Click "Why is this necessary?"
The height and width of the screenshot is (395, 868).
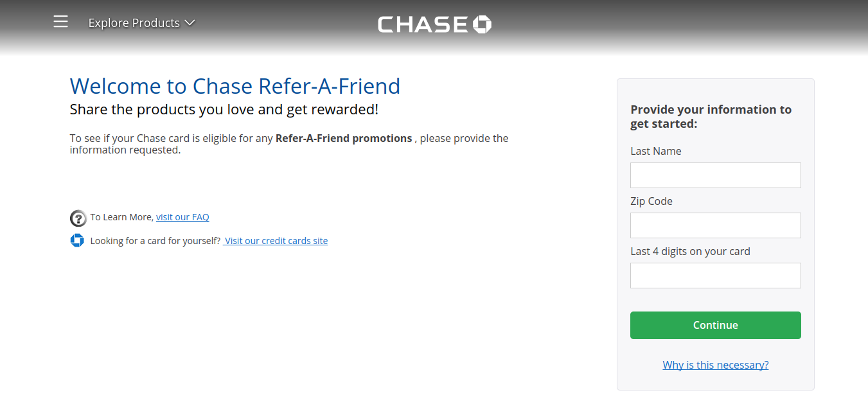pos(715,364)
